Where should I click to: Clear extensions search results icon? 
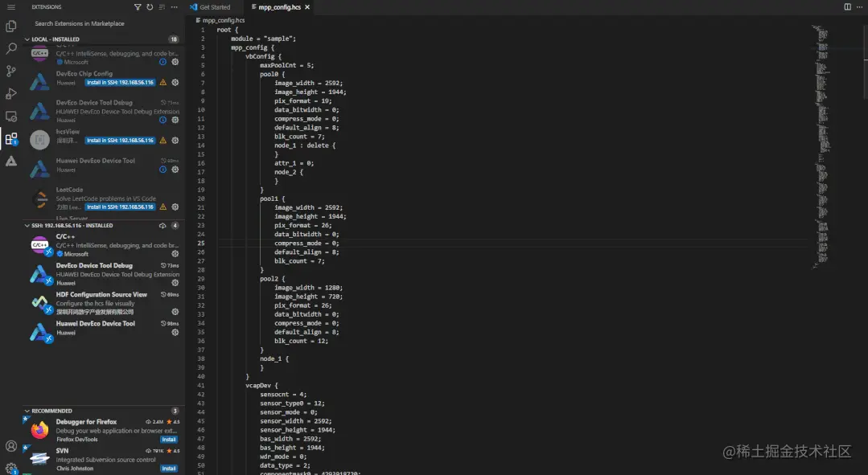pyautogui.click(x=162, y=7)
